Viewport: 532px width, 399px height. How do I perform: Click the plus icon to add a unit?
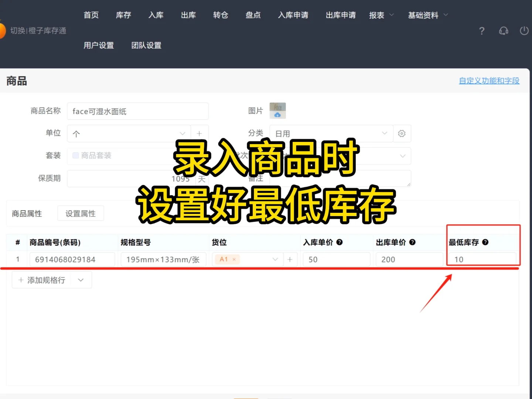pos(199,133)
